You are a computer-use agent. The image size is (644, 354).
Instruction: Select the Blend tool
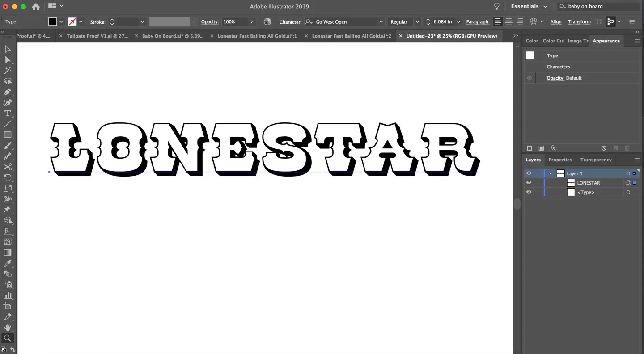tap(8, 274)
